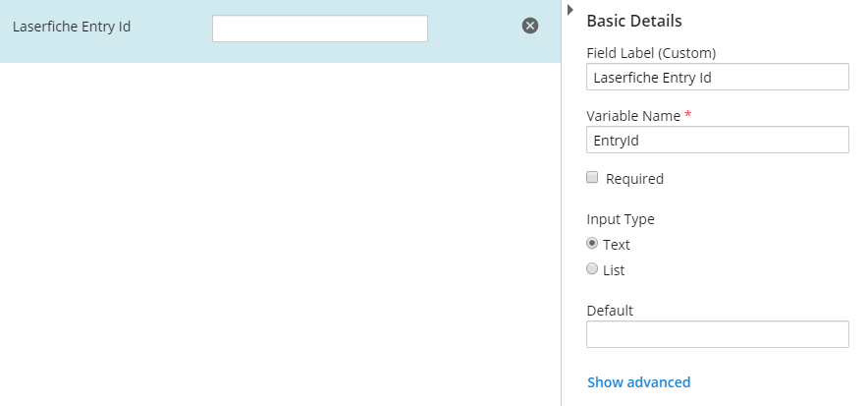Screen dimensions: 868x406
Task: Click the Default value textbox
Action: pos(718,334)
